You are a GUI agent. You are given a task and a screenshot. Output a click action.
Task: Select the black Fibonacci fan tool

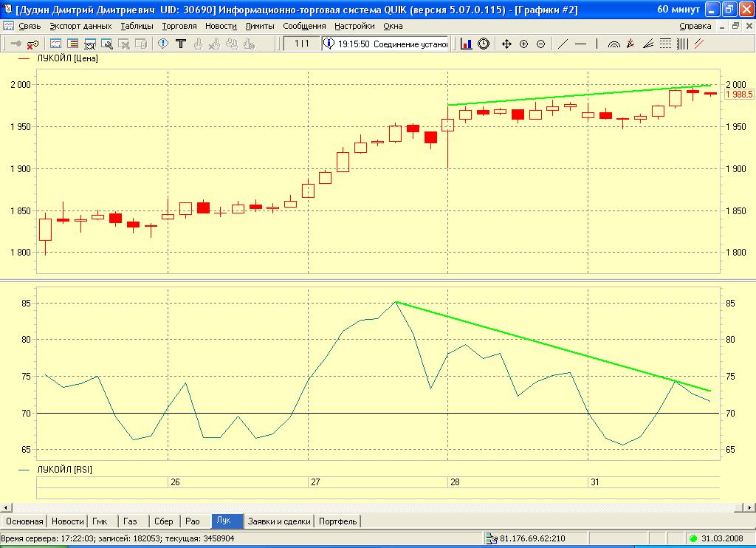pos(648,44)
